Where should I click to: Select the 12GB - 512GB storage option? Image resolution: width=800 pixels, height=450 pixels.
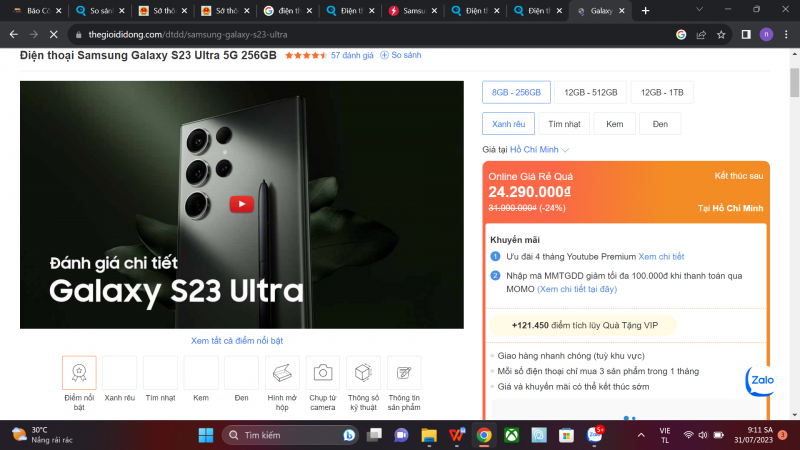click(590, 92)
